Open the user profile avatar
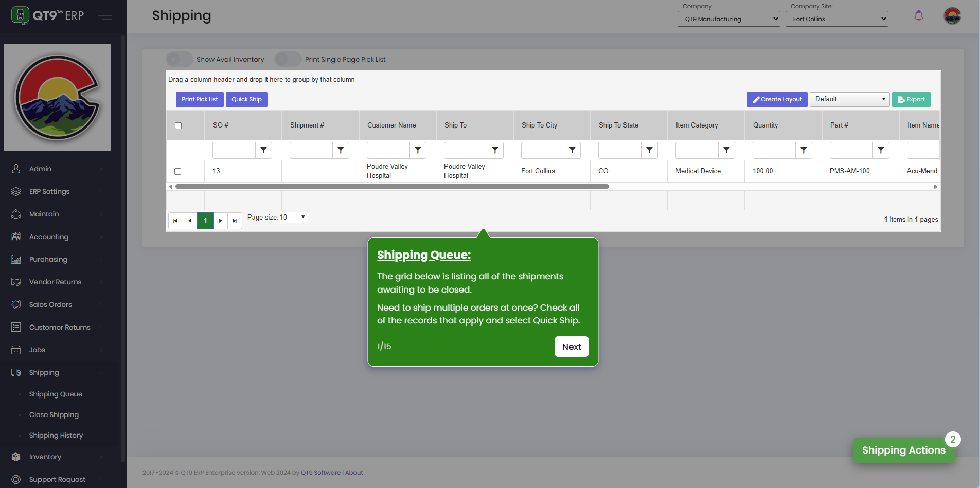 click(x=952, y=16)
